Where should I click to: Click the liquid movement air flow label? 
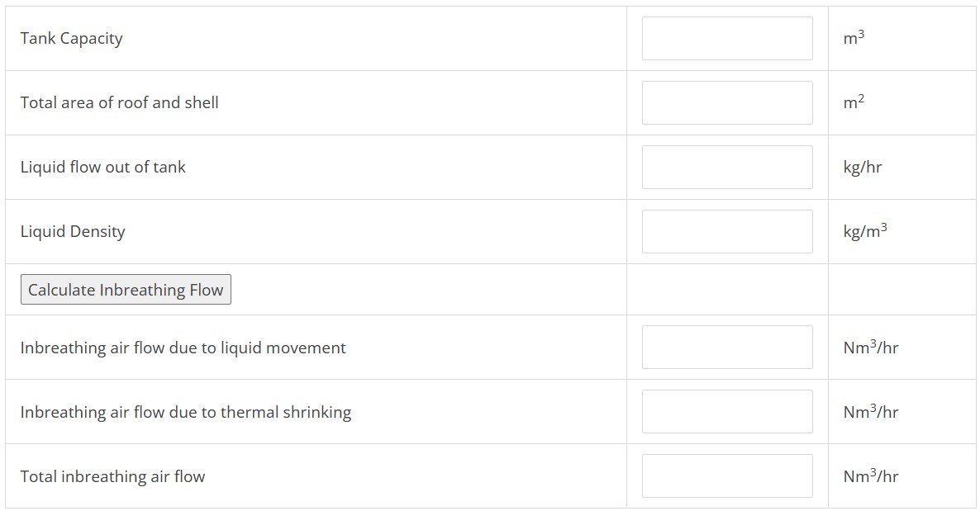(x=183, y=348)
